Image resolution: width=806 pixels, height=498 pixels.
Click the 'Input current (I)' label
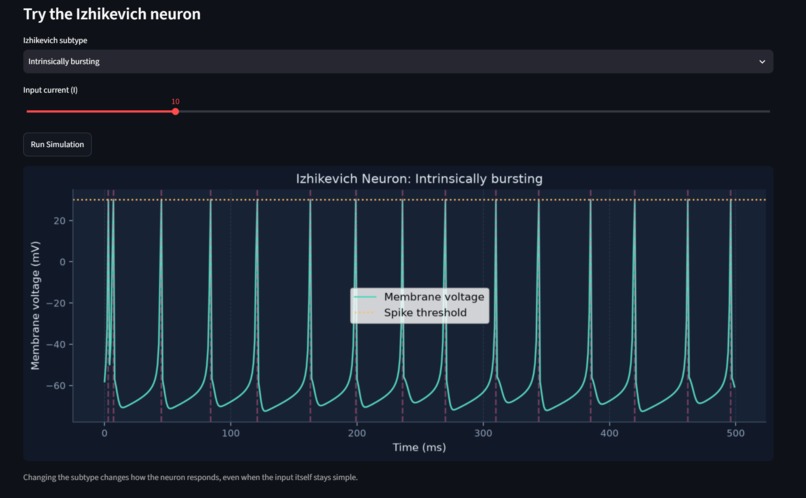(x=50, y=90)
